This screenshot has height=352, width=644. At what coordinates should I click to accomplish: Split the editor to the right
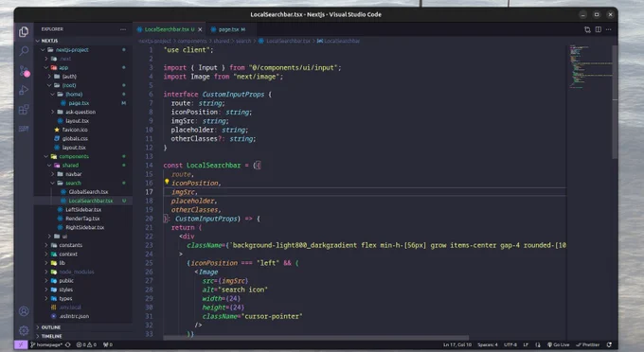pos(598,29)
